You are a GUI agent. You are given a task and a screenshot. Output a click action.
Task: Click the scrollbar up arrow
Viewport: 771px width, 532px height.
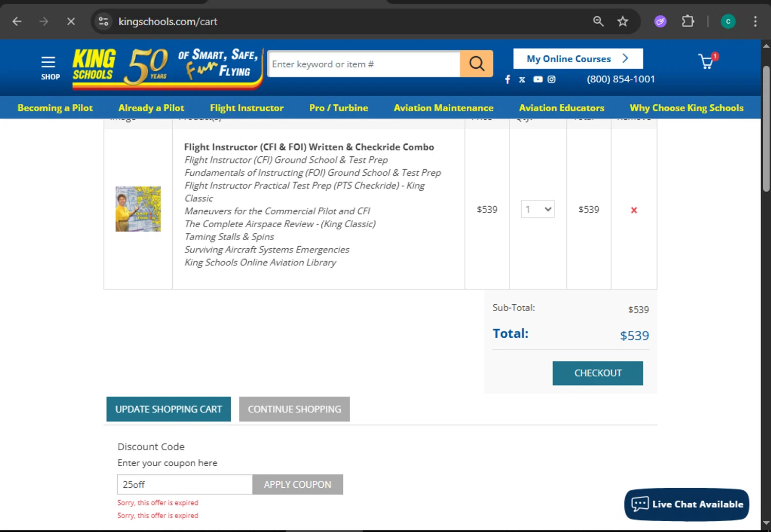[766, 46]
